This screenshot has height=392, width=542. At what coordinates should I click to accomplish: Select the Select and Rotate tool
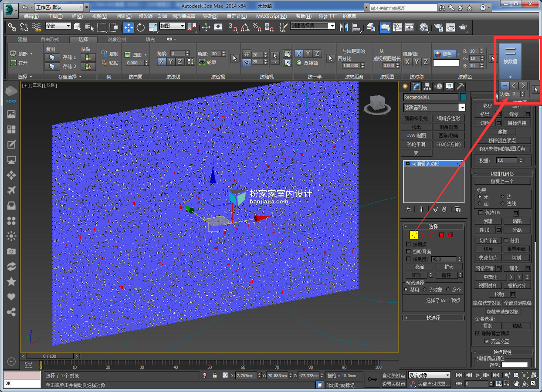click(x=141, y=27)
